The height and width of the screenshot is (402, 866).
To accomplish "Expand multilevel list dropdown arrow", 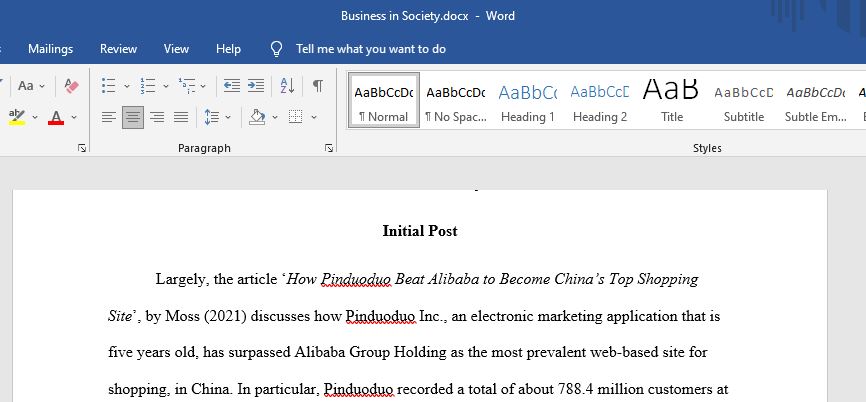I will coord(203,86).
